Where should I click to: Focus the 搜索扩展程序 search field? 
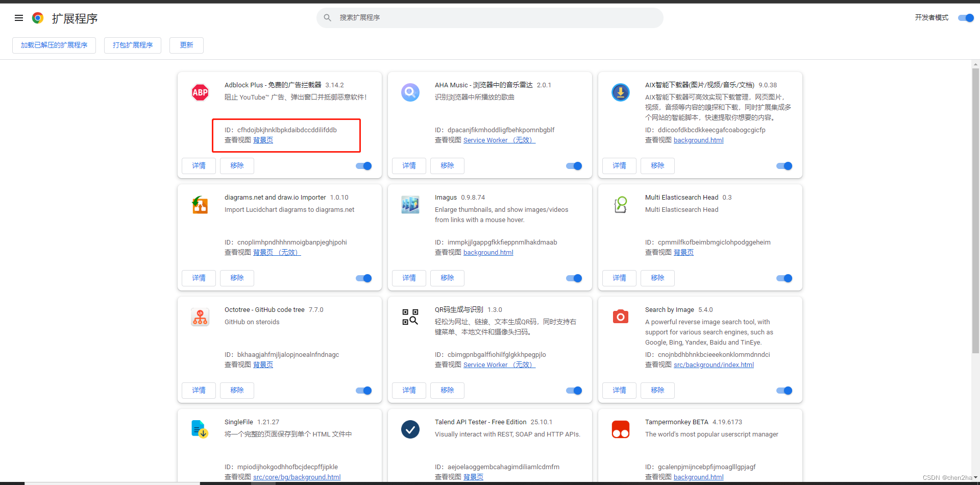490,18
